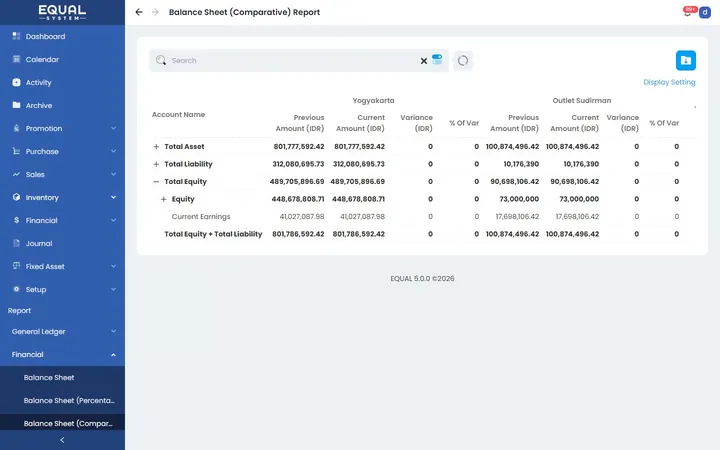This screenshot has height=450, width=720.
Task: Select the Current Earnings row label
Action: coord(201,216)
